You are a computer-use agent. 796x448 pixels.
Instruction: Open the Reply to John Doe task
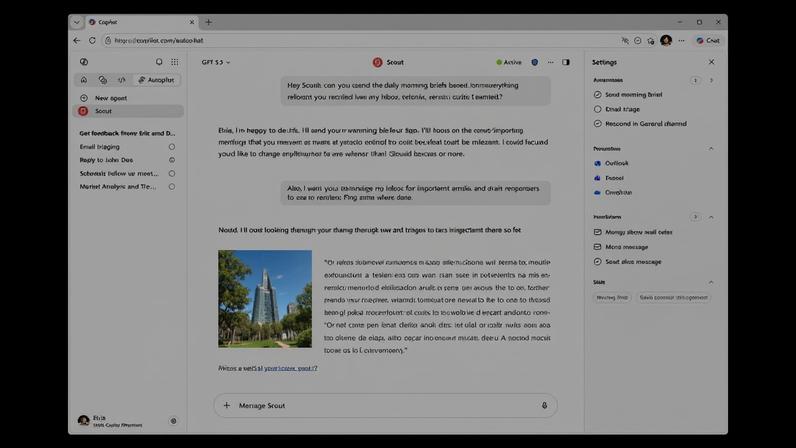click(x=106, y=160)
